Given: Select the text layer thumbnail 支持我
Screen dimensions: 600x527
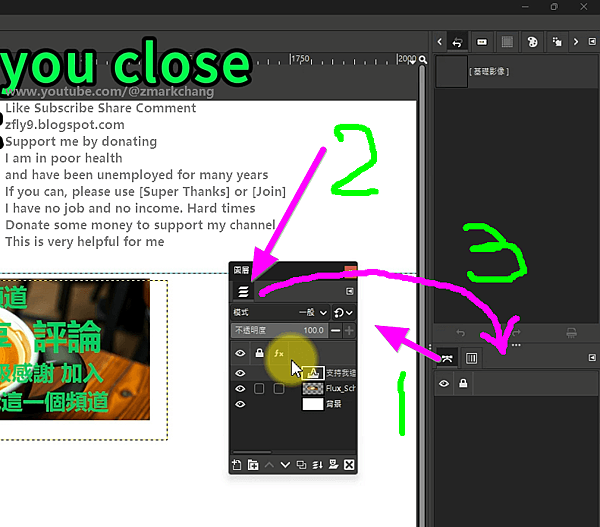Looking at the screenshot, I should coord(313,373).
